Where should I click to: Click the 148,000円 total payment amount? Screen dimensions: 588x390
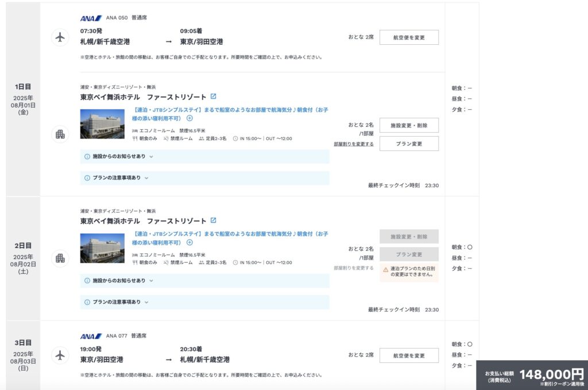551,374
